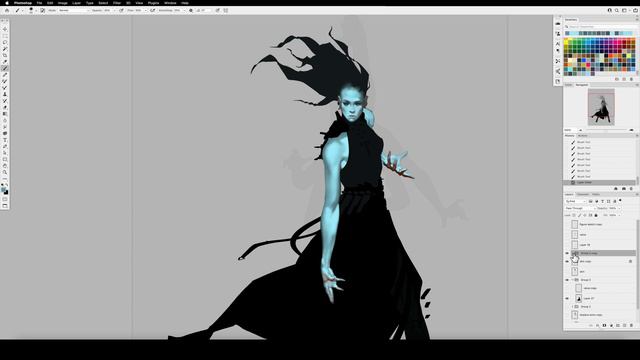Zoom in using Navigator large mountains icon
This screenshot has width=640, height=360.
coord(631,130)
